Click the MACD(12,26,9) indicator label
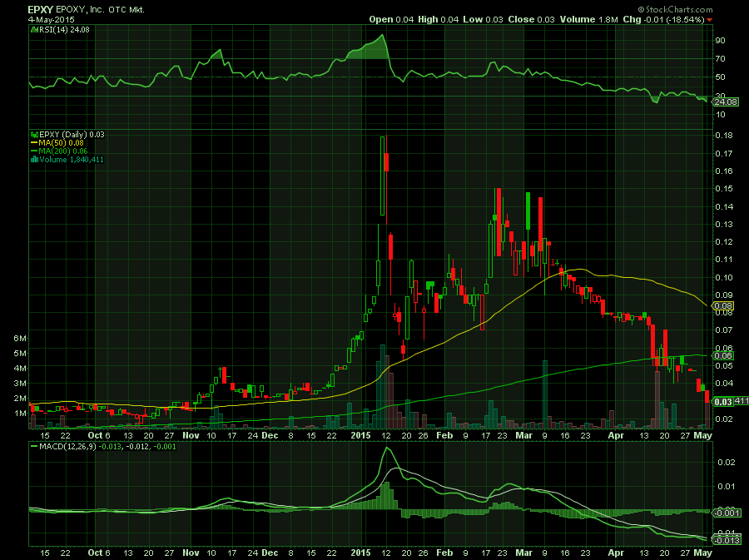Image resolution: width=749 pixels, height=560 pixels. 67,447
